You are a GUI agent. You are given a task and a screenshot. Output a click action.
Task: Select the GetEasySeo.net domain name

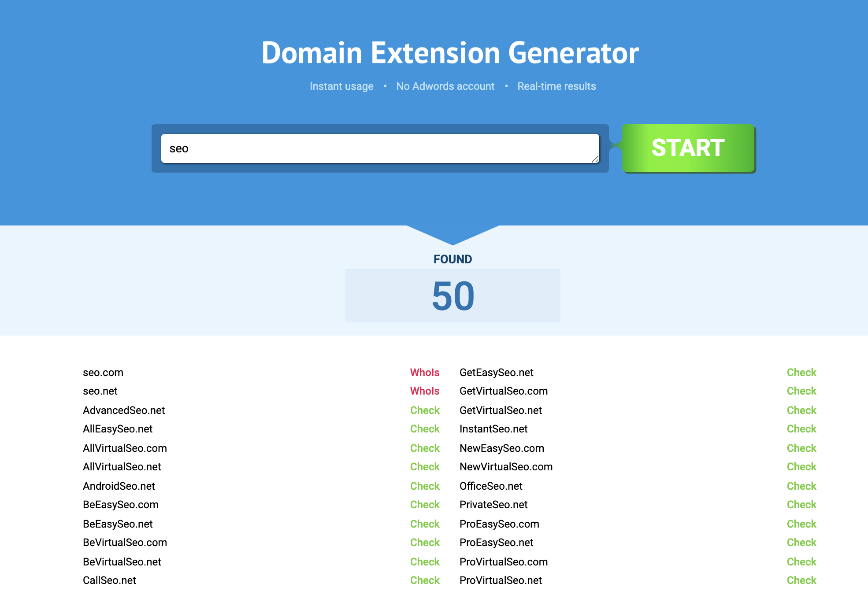pyautogui.click(x=497, y=373)
